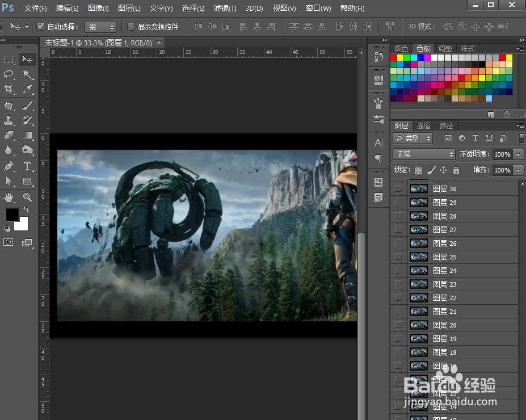
Task: Open the History panel icon
Action: coord(378,57)
